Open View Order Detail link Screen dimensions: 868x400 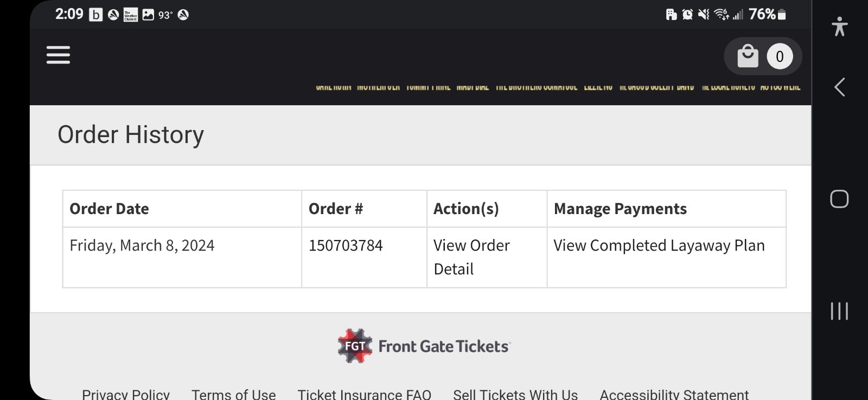[x=471, y=257]
